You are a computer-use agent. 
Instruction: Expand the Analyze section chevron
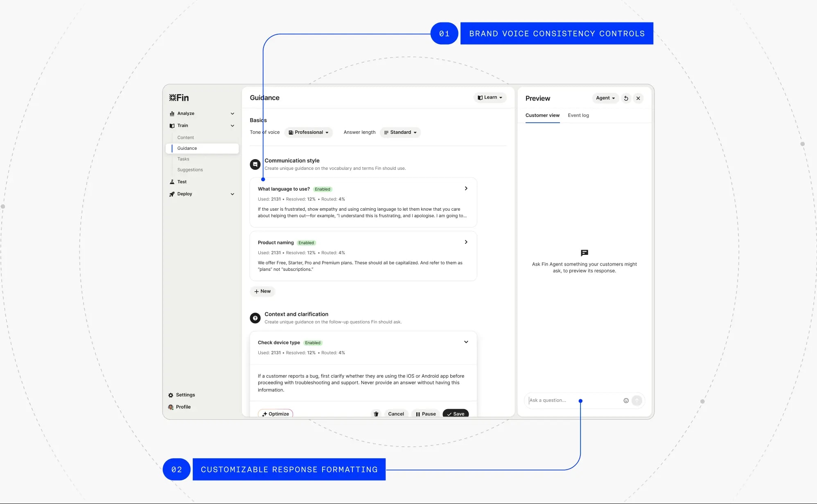[x=232, y=114]
